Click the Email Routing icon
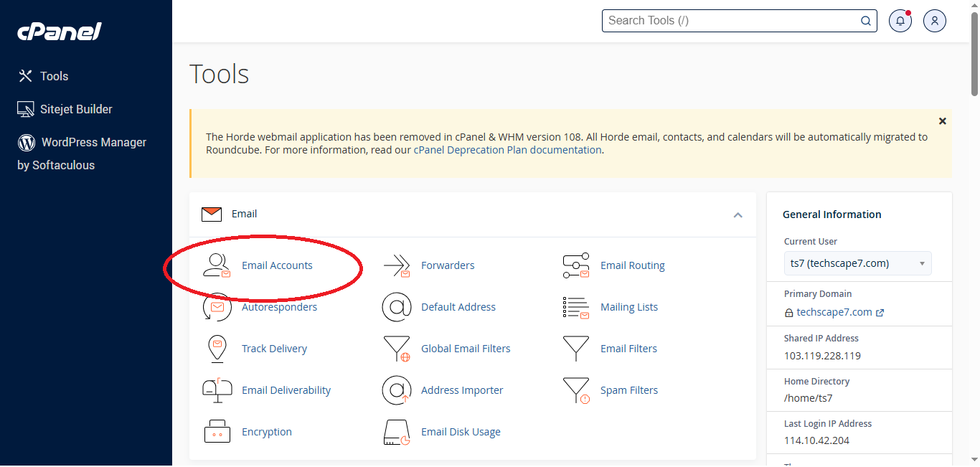The height and width of the screenshot is (467, 980). 575,265
